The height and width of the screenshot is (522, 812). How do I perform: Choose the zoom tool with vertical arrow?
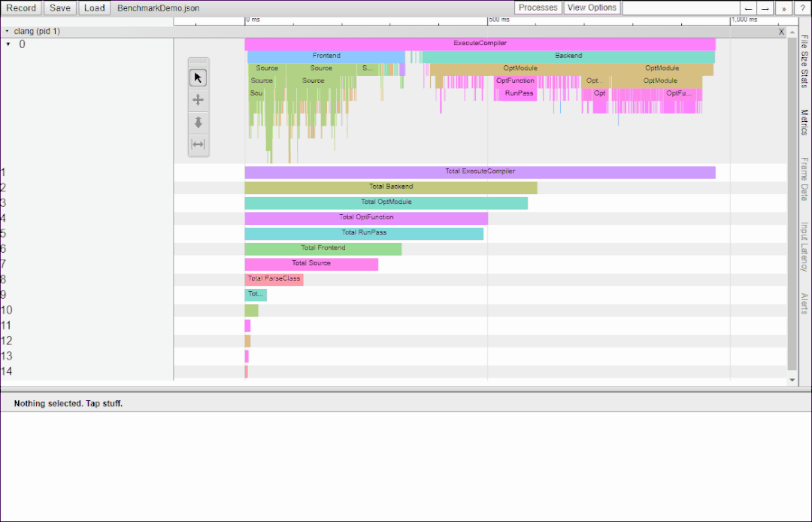click(198, 123)
